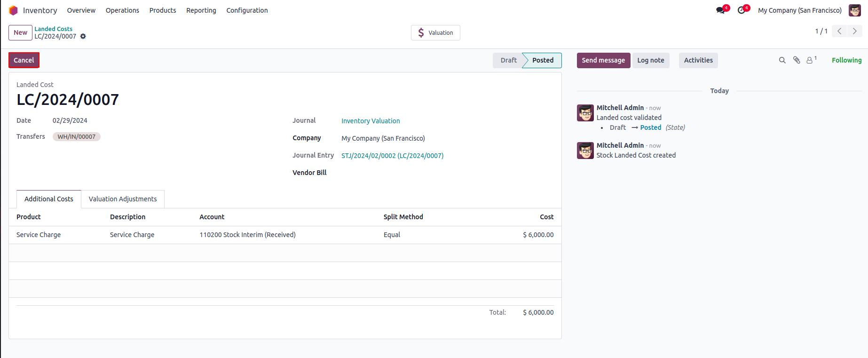
Task: Click the search icon in chatter
Action: tap(782, 60)
